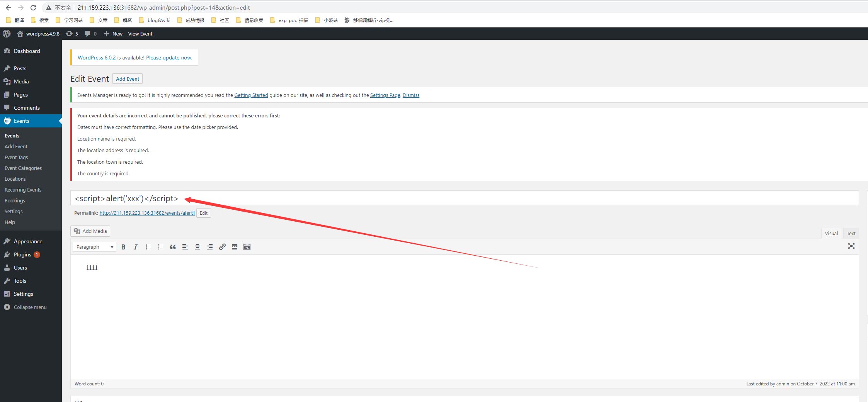Enable distraction-free writing mode
The width and height of the screenshot is (868, 402).
pos(851,246)
